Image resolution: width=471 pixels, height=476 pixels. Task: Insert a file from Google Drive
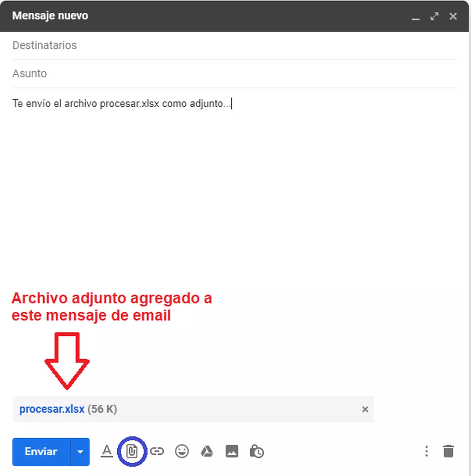pyautogui.click(x=207, y=451)
